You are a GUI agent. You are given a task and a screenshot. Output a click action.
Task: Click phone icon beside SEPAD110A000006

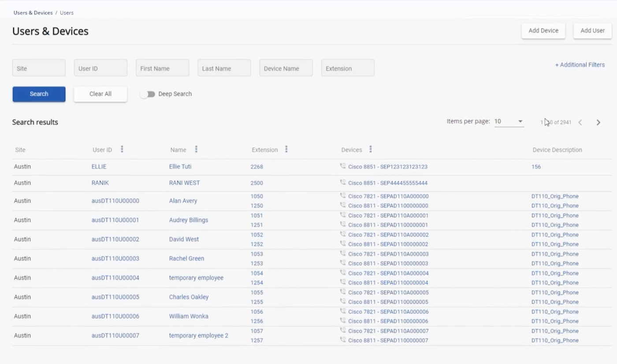click(343, 311)
